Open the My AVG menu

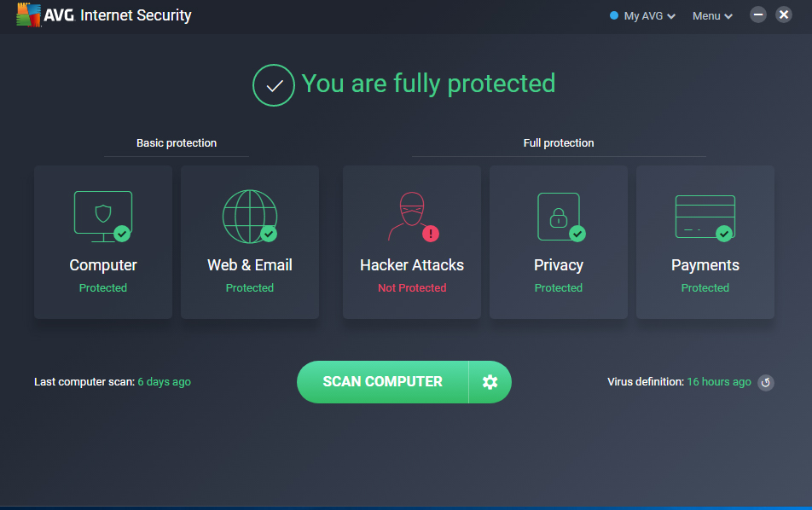point(641,15)
